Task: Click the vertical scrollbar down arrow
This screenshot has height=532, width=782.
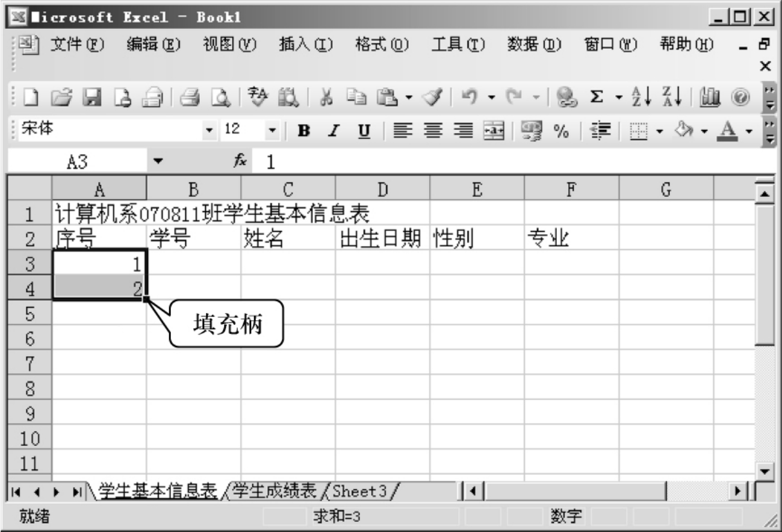Action: [x=764, y=472]
